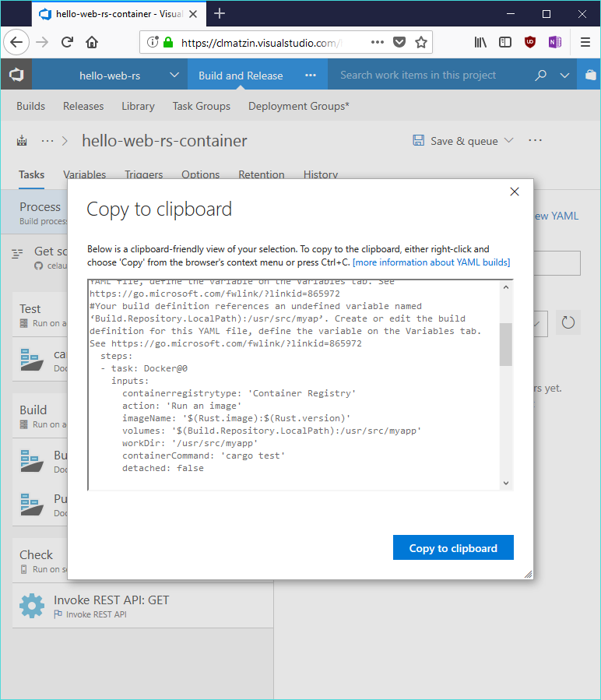601x700 pixels.
Task: Select the Invoke REST API: GET task
Action: pos(143,606)
